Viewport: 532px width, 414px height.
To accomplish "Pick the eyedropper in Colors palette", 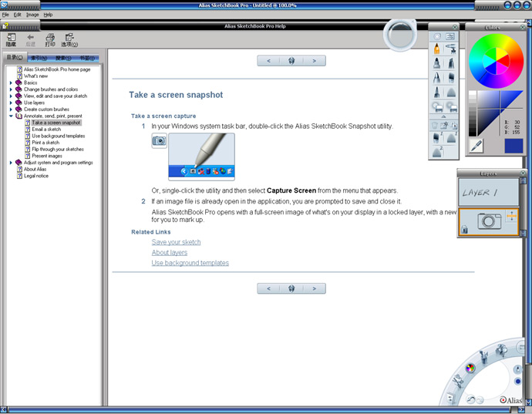I will pos(476,146).
